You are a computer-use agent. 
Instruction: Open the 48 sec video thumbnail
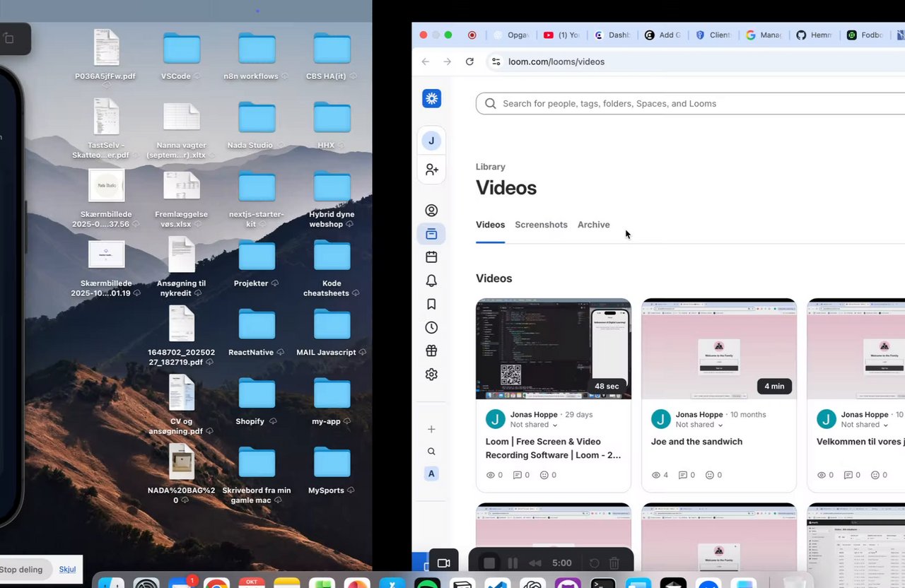point(554,349)
